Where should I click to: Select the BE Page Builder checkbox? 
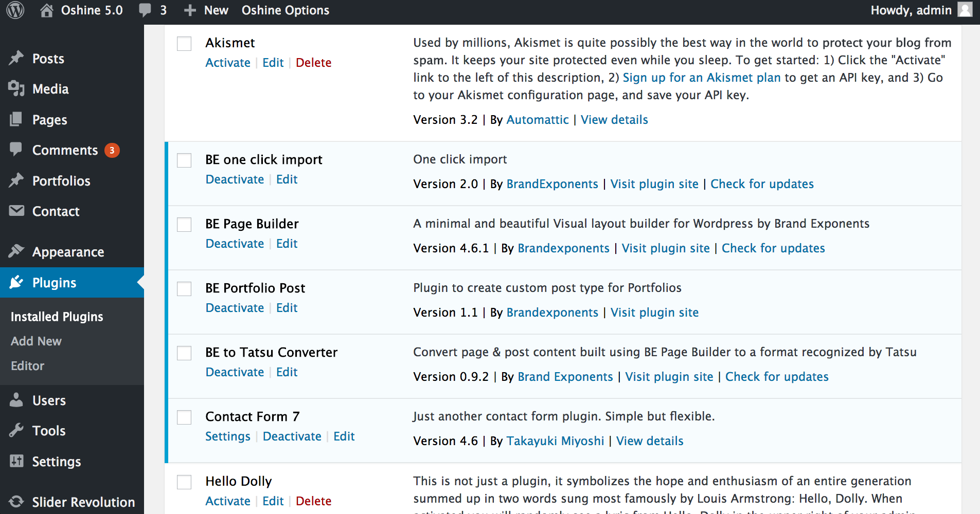184,225
